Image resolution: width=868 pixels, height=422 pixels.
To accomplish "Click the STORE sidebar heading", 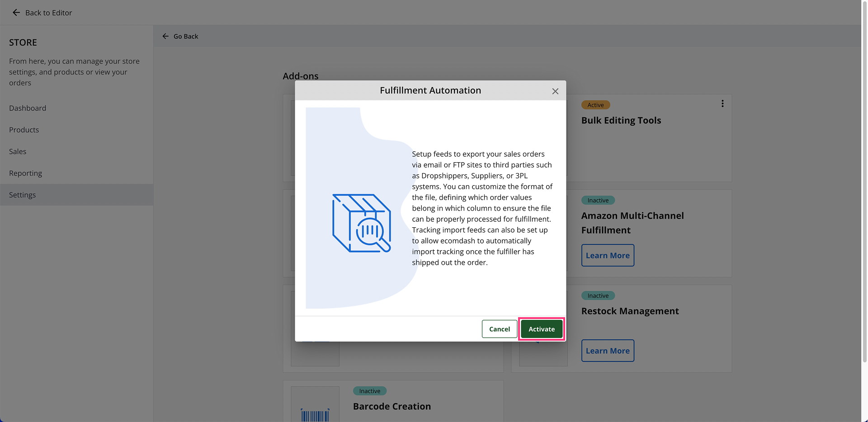I will [23, 42].
